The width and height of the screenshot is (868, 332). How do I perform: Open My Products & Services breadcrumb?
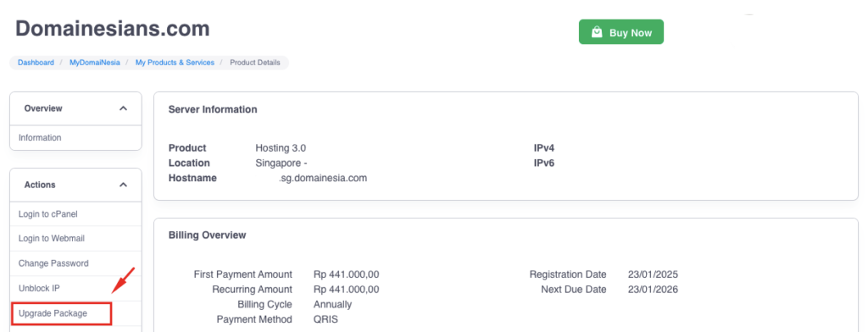(175, 63)
